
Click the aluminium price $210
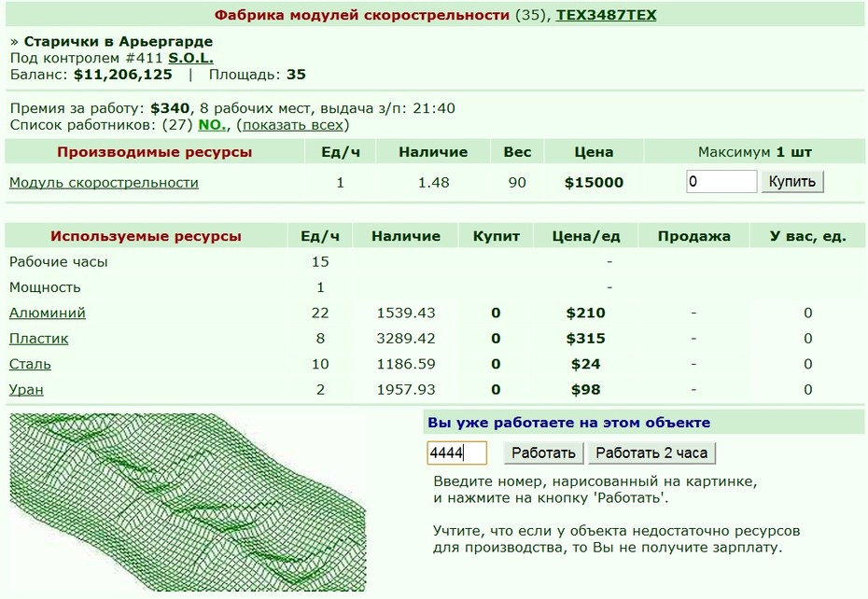click(x=586, y=313)
